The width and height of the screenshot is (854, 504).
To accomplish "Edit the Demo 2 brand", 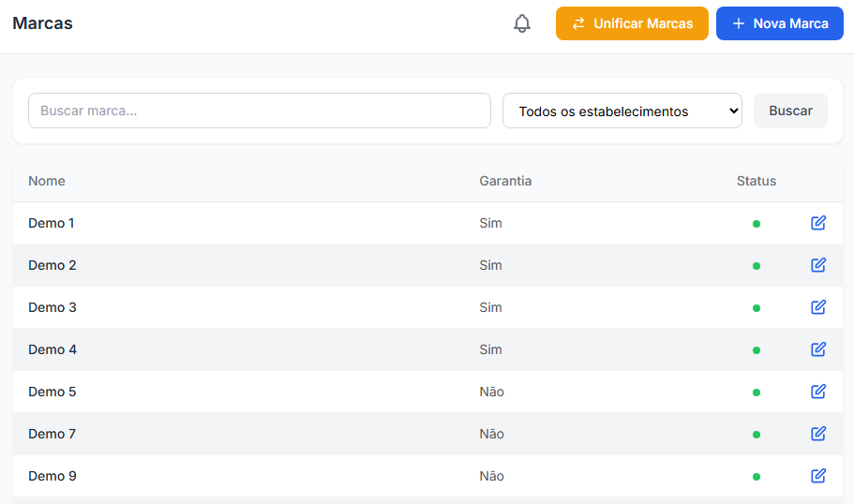I will point(818,265).
